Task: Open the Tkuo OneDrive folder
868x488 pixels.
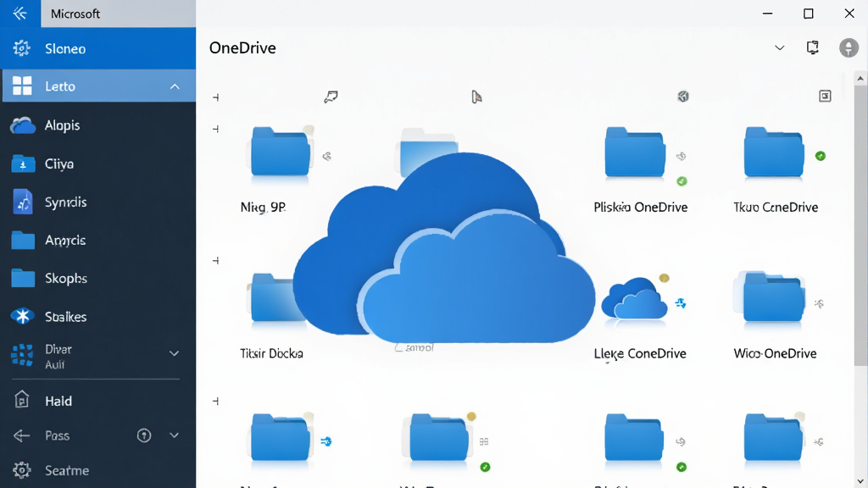Action: coord(774,152)
